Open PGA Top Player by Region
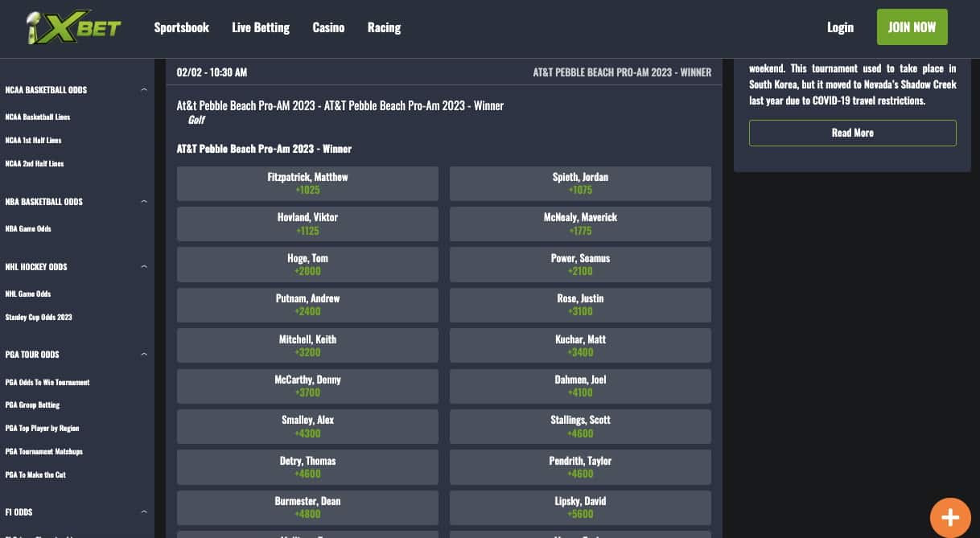 42,429
